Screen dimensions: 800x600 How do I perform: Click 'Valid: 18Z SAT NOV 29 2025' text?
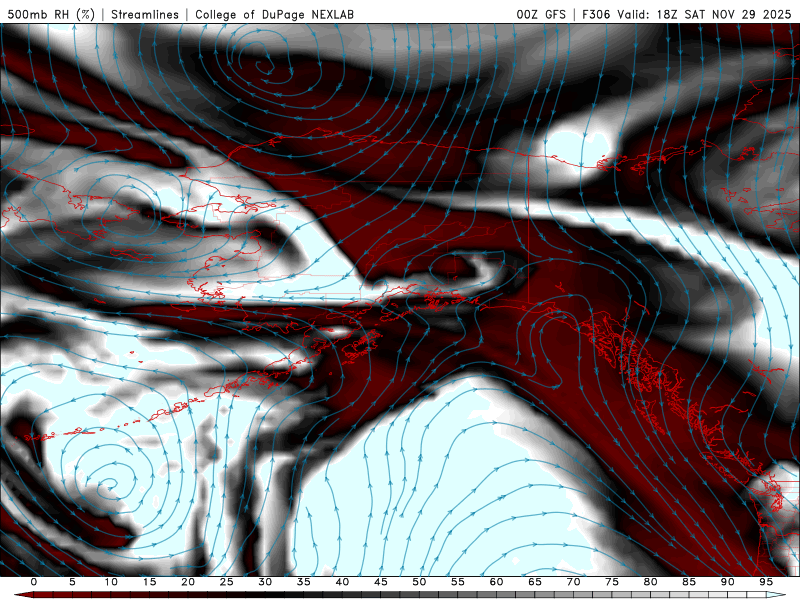point(704,14)
